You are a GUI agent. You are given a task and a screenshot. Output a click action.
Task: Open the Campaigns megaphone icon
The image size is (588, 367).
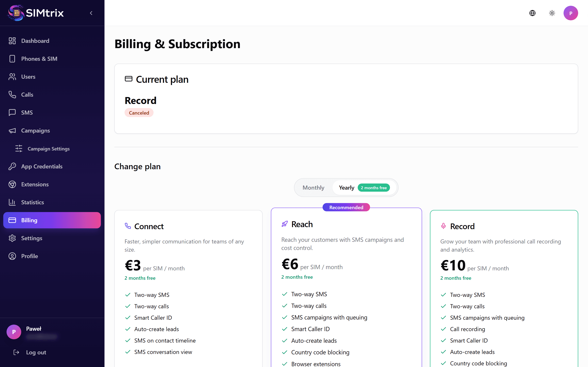coord(12,130)
